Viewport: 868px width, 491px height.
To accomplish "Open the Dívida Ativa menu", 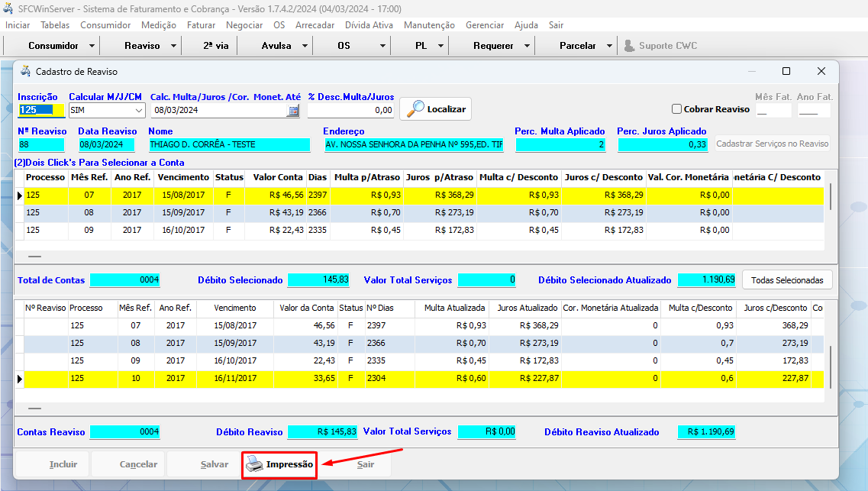I will (x=369, y=25).
